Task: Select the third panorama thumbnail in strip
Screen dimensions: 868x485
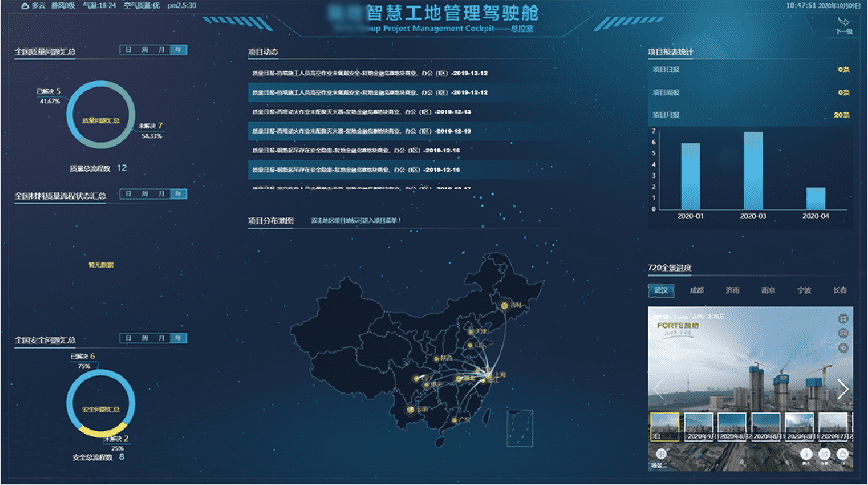Action: 732,426
